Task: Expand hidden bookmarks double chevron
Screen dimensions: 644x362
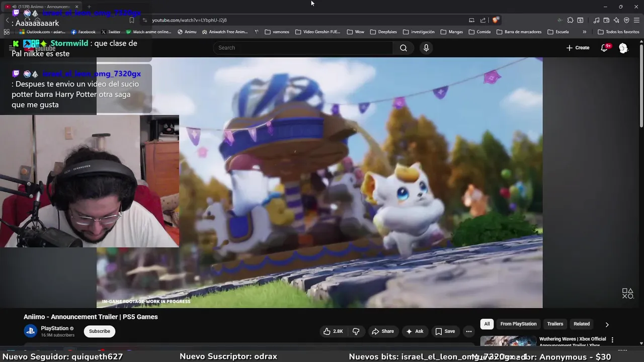Action: (x=584, y=32)
